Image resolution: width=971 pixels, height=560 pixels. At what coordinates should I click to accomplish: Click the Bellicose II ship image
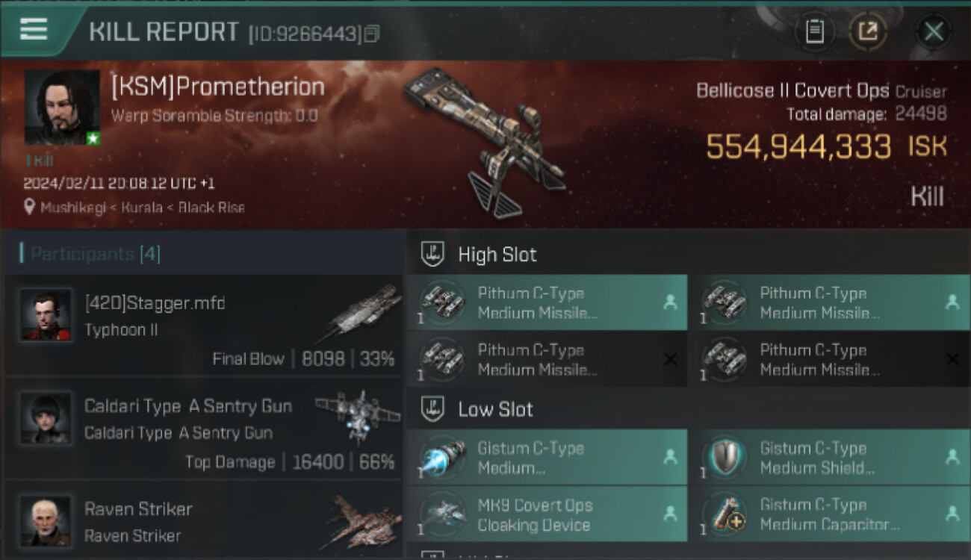(x=485, y=142)
